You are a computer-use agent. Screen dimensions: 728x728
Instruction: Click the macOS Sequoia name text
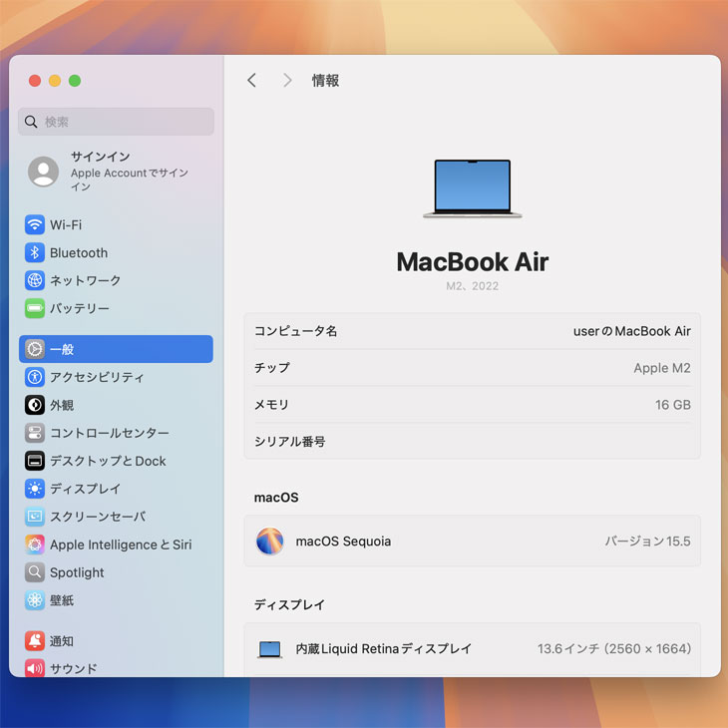pos(344,542)
